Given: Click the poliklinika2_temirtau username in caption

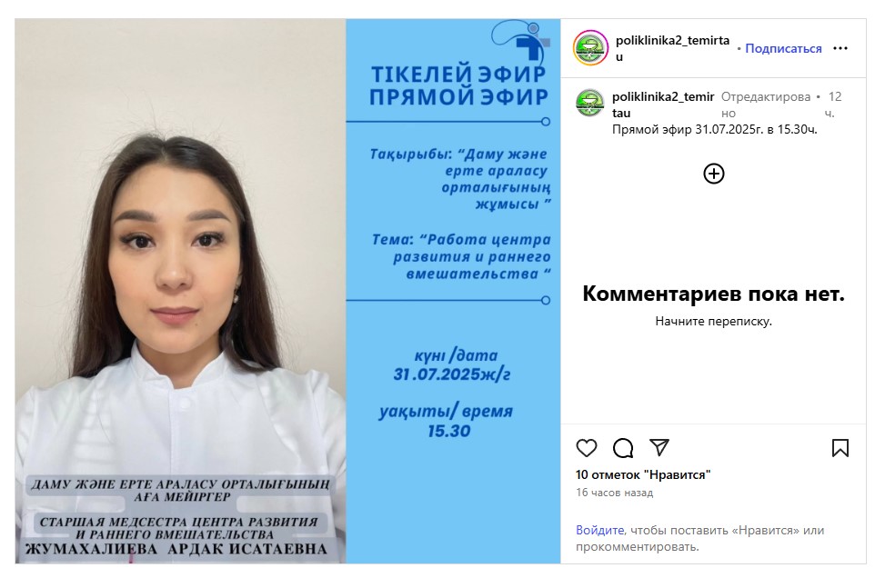Looking at the screenshot, I should (x=663, y=105).
